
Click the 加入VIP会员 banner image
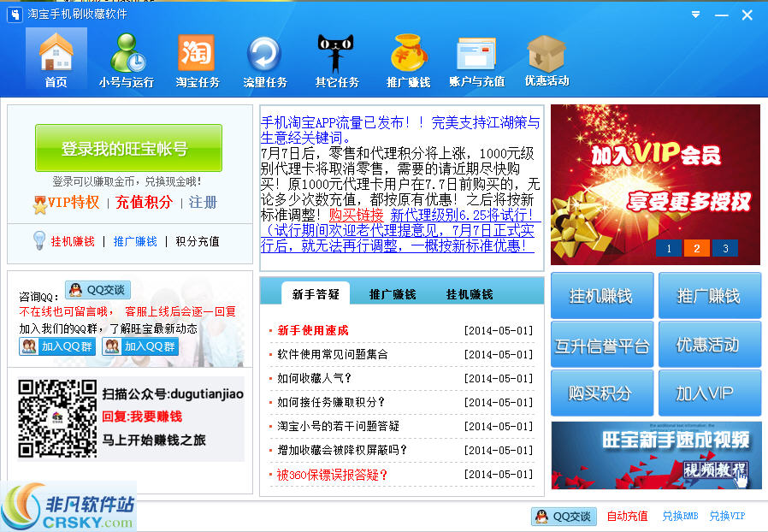[655, 184]
